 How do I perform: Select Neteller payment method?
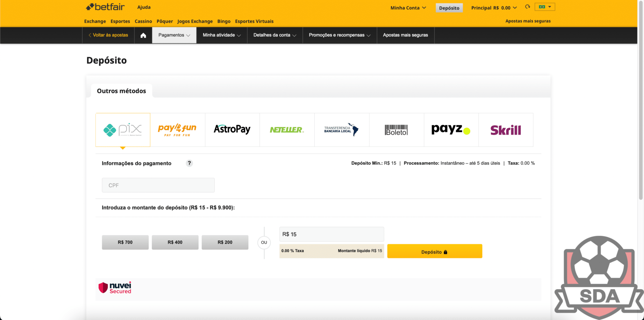coord(287,130)
